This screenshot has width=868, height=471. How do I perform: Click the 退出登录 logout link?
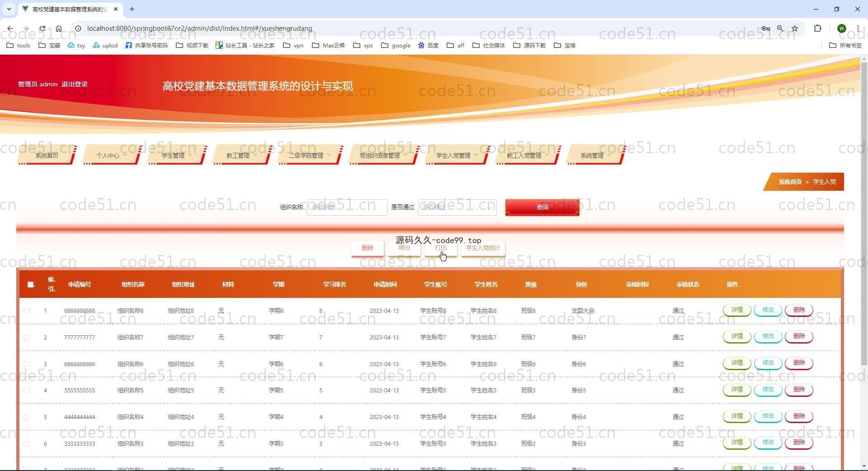(75, 84)
